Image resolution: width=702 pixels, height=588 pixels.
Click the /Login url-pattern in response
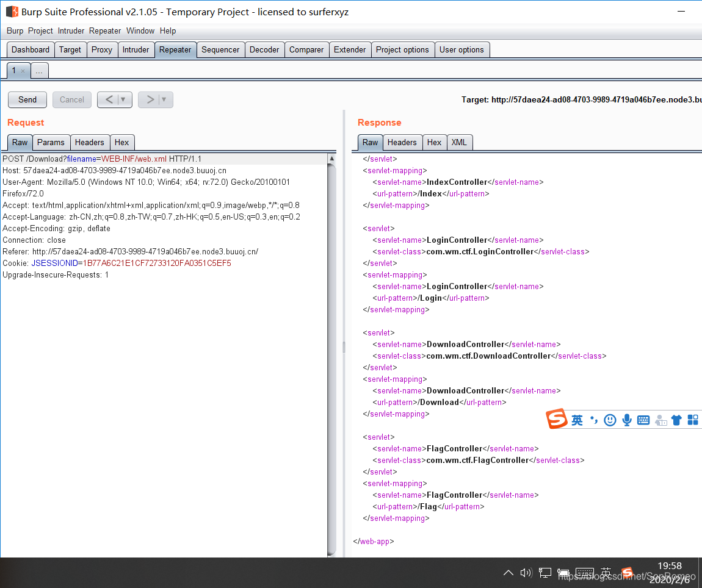click(431, 298)
